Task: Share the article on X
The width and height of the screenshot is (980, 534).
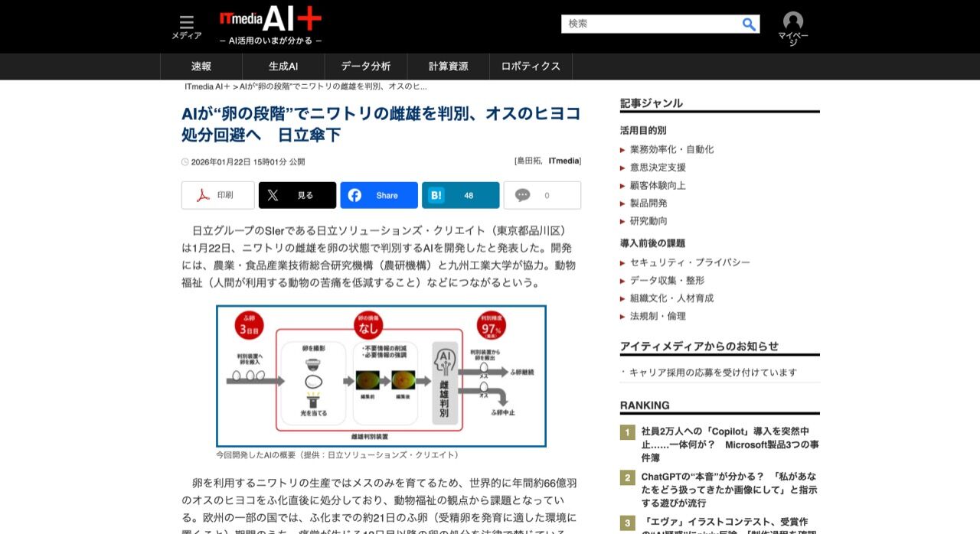Action: (x=297, y=195)
